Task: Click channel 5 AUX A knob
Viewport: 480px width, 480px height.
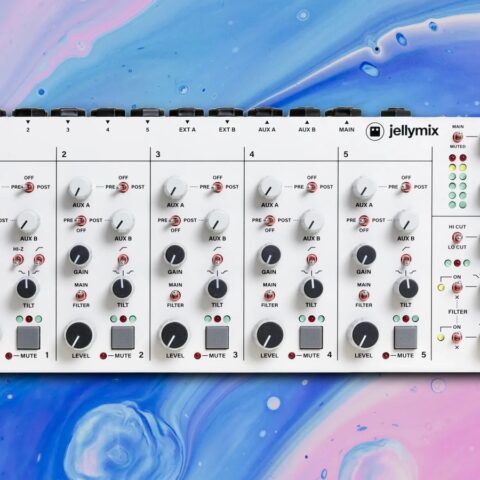Action: click(364, 189)
